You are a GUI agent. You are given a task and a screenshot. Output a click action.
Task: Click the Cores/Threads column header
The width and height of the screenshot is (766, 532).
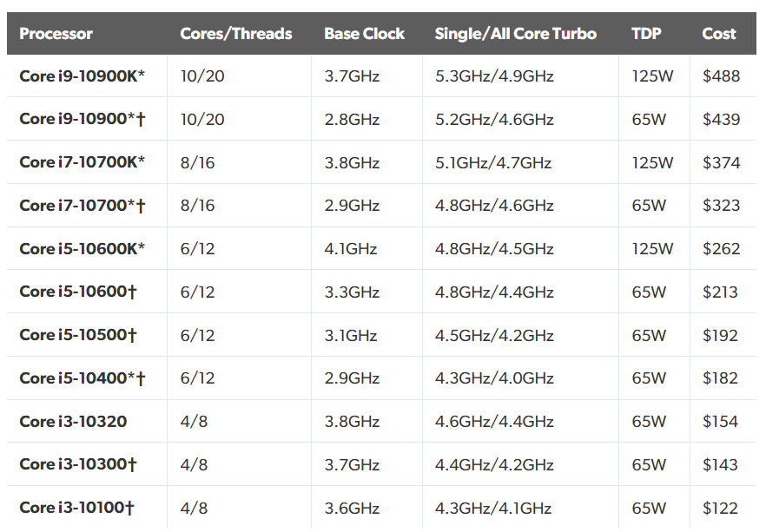pos(236,34)
